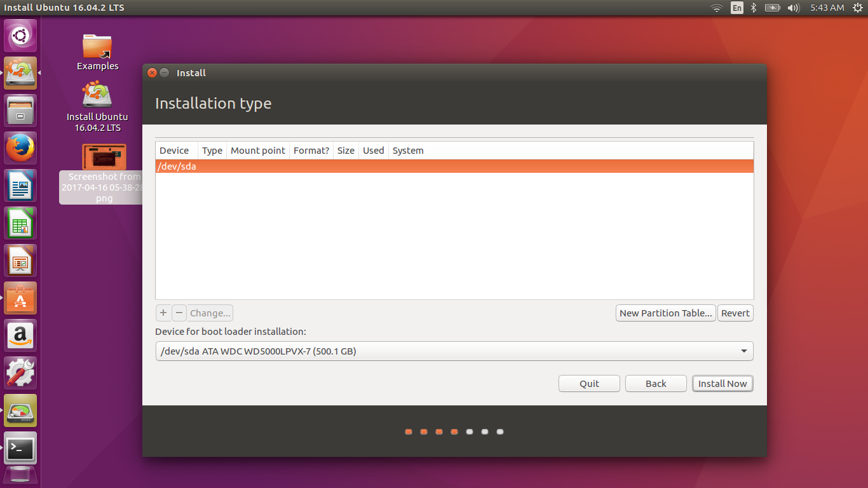This screenshot has width=868, height=488.
Task: Open the clock showing 5:43 AM
Action: 827,8
